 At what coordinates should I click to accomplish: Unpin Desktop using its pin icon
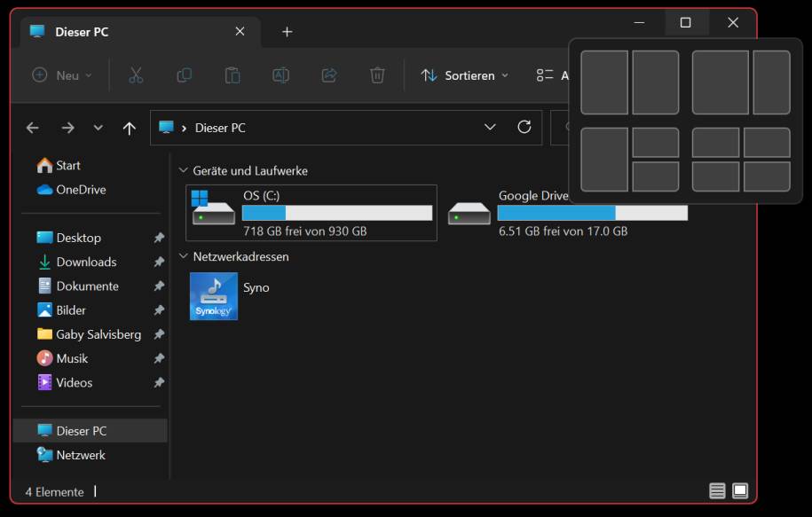pyautogui.click(x=159, y=238)
